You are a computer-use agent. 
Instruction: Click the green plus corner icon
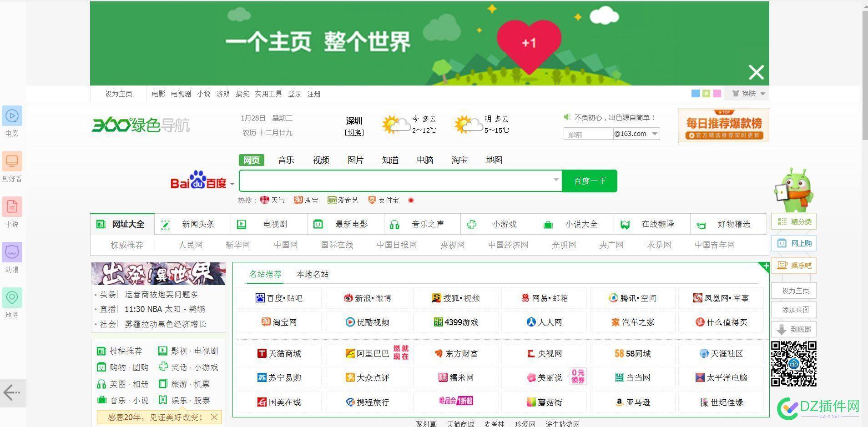(x=765, y=266)
